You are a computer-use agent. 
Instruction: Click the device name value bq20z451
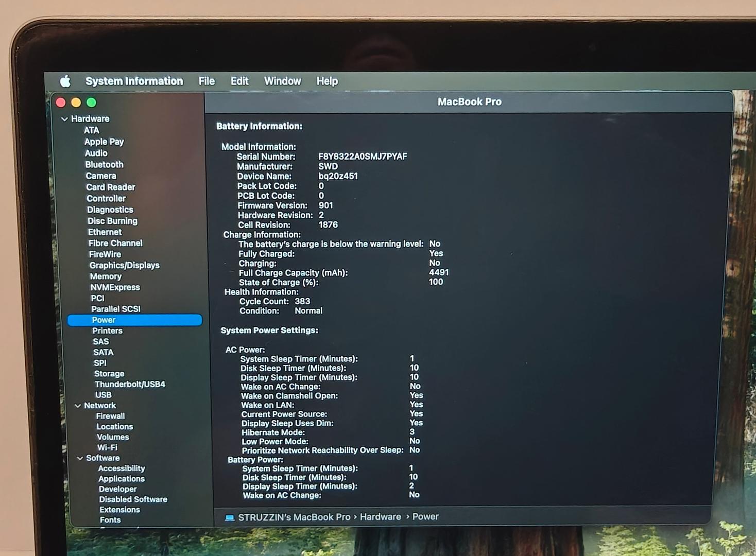[338, 176]
